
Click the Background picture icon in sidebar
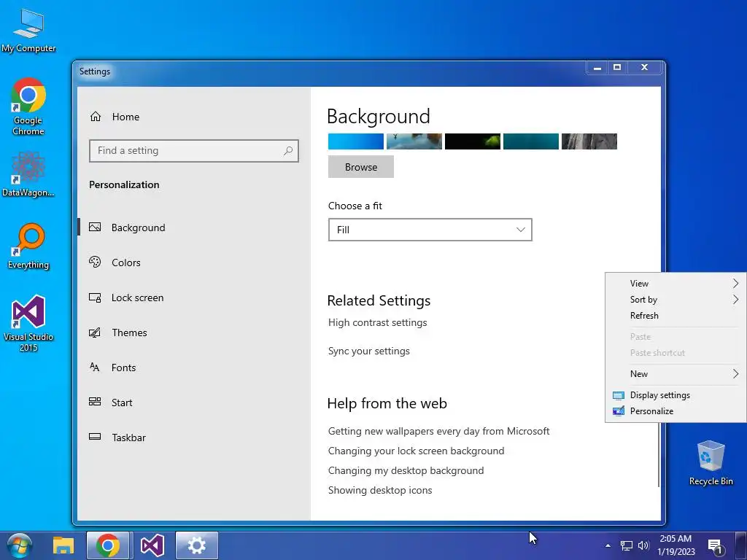point(95,227)
